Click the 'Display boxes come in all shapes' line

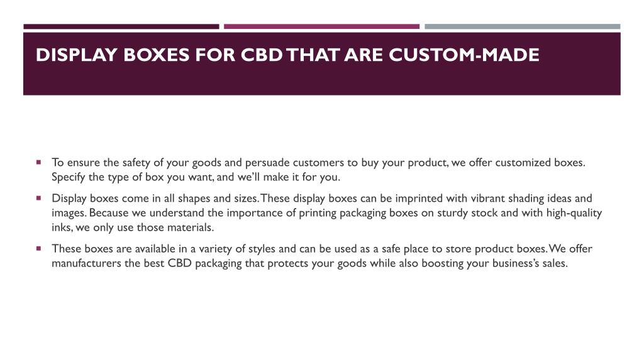point(321,198)
